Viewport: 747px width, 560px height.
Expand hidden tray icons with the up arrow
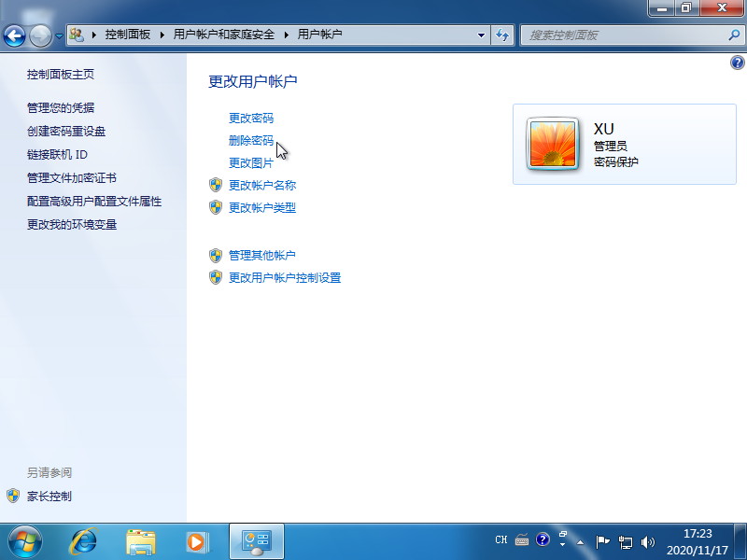coord(581,541)
